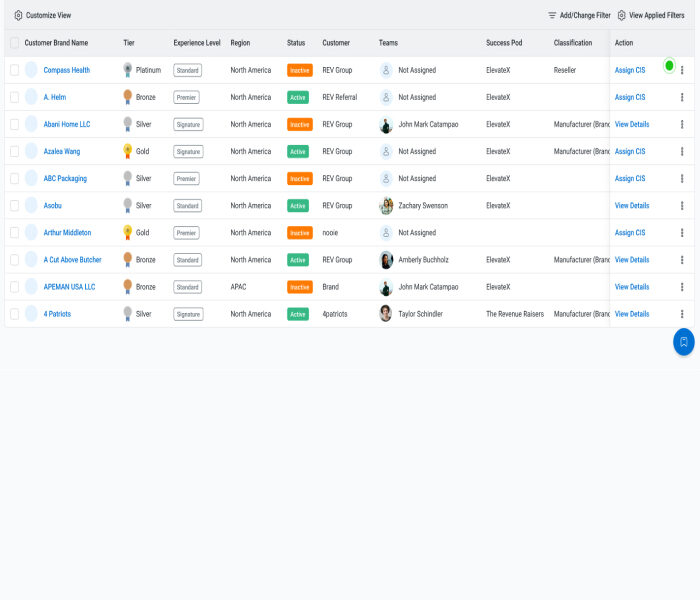Click Zachary Swenson's avatar in the Asobu row

pos(386,205)
